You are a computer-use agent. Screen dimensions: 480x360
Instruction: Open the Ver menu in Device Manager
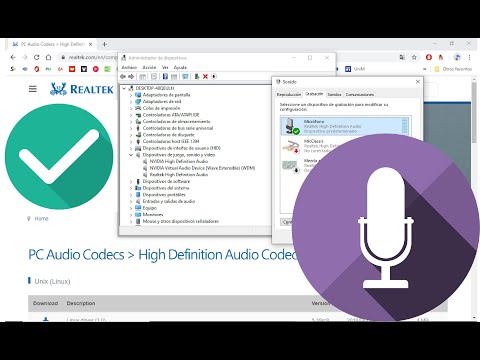tap(165, 67)
